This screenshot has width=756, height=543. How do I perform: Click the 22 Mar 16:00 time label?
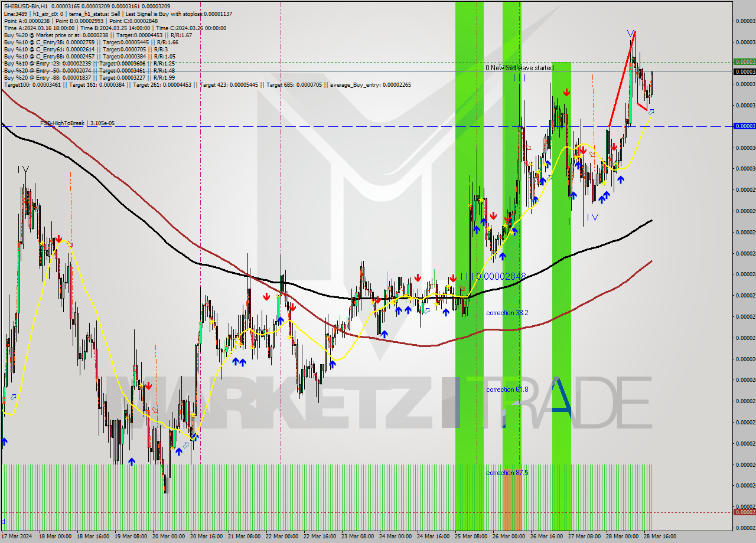320,537
